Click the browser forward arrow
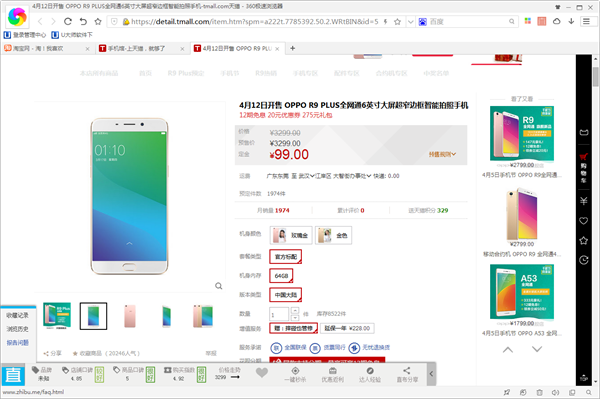 (53, 21)
